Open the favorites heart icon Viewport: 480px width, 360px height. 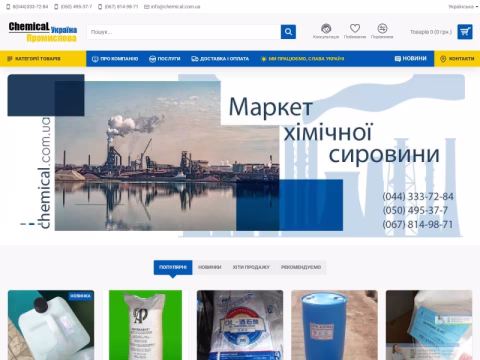pos(355,28)
